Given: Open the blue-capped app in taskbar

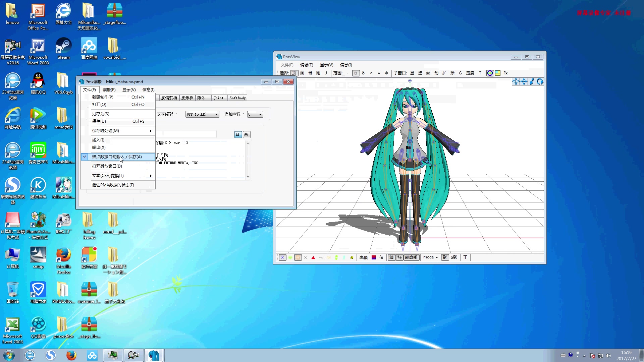Looking at the screenshot, I should (x=154, y=355).
